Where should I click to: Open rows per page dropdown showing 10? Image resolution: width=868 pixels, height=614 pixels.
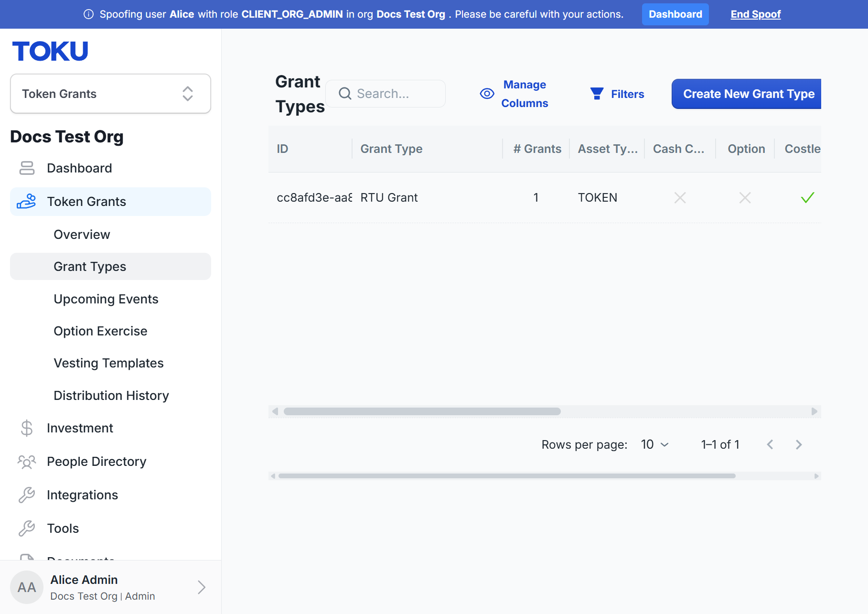coord(655,445)
